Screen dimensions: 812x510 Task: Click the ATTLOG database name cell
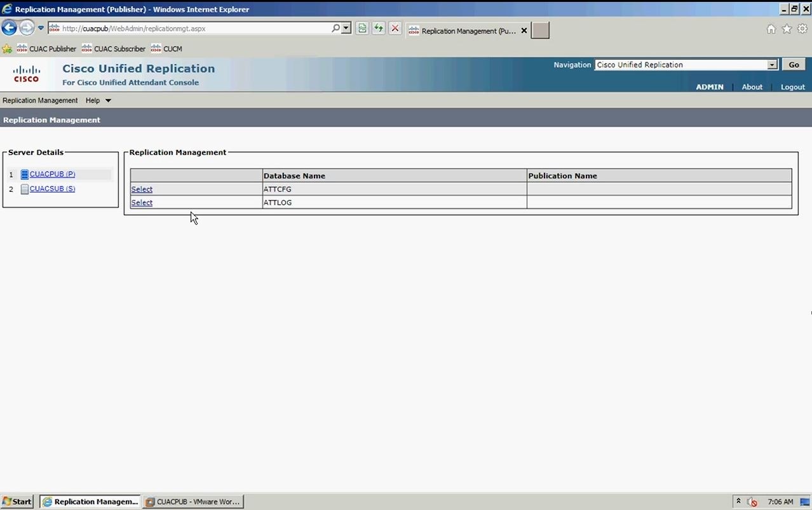pos(395,203)
